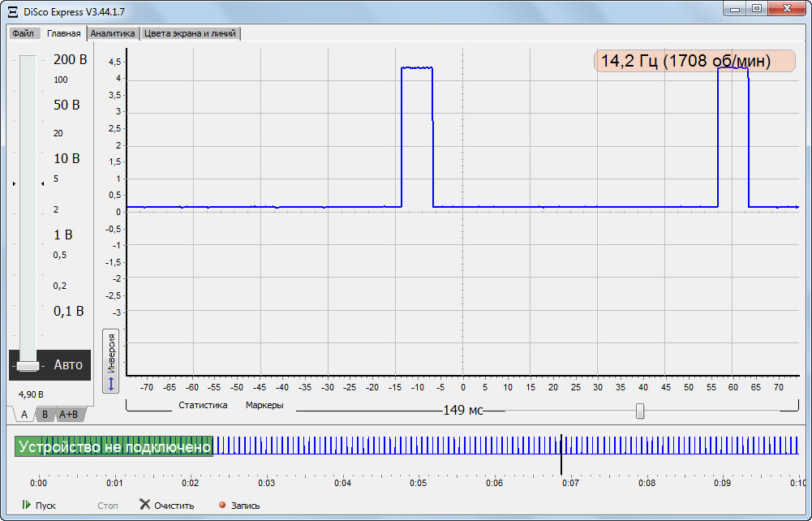The width and height of the screenshot is (812, 521).
Task: Select the 1 В voltage range
Action: pos(63,235)
